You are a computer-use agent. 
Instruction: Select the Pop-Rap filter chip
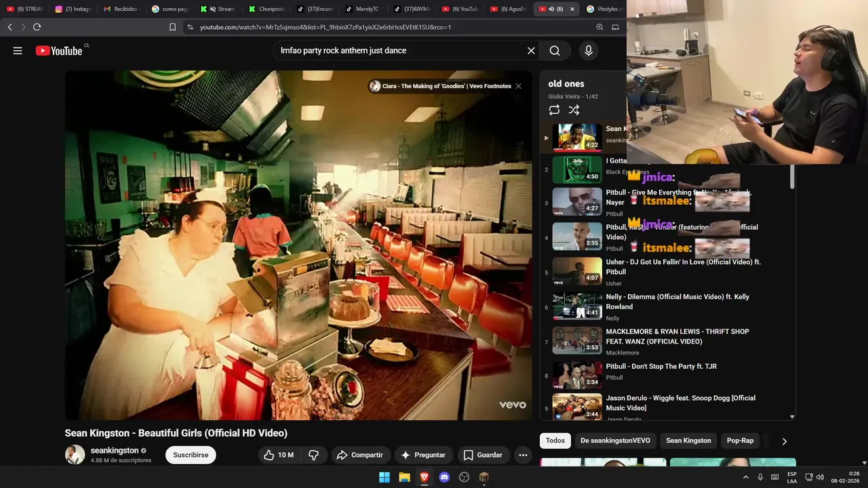[x=740, y=441]
